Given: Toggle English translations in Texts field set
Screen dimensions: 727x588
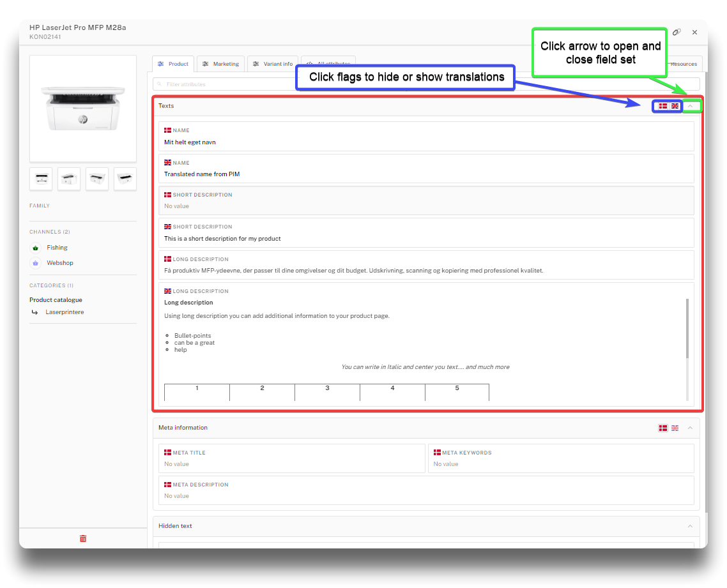Looking at the screenshot, I should [675, 106].
